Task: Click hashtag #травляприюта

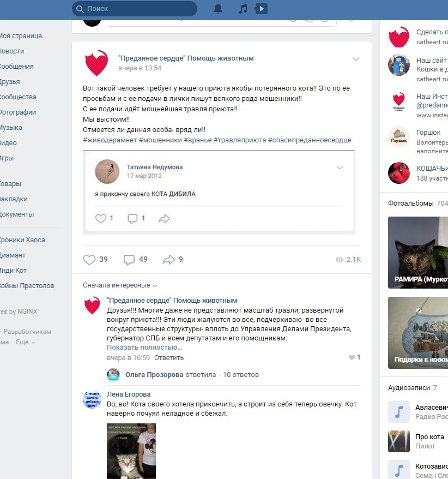Action: point(240,140)
